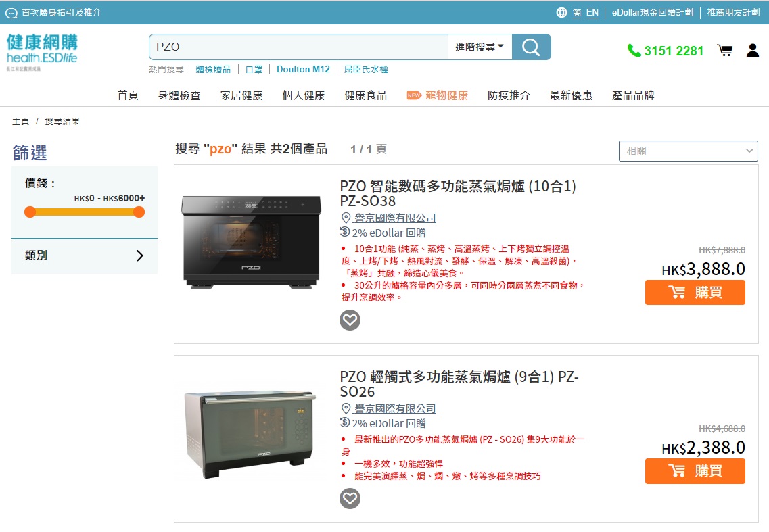Screen dimensions: 769x532
Task: Open the 健康食品 menu
Action: [366, 95]
